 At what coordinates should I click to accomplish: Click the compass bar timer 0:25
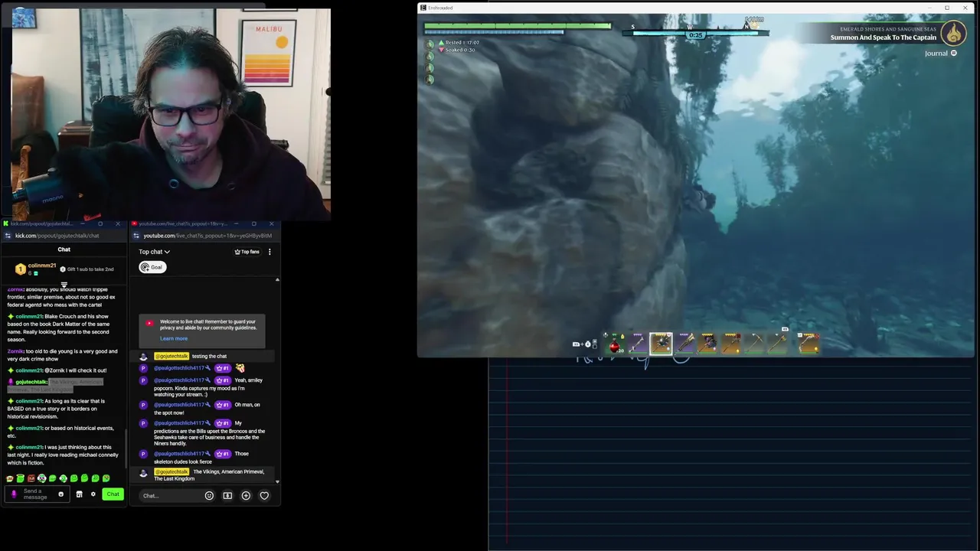tap(695, 35)
